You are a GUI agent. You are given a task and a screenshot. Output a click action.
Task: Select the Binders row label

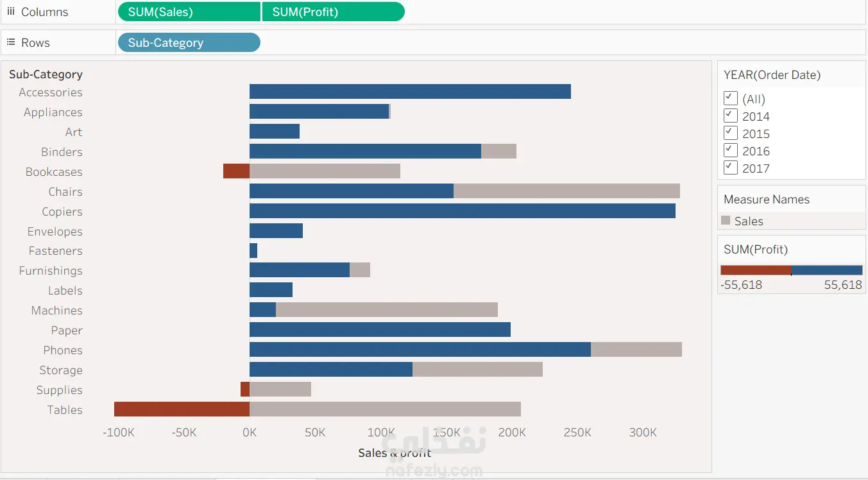62,152
